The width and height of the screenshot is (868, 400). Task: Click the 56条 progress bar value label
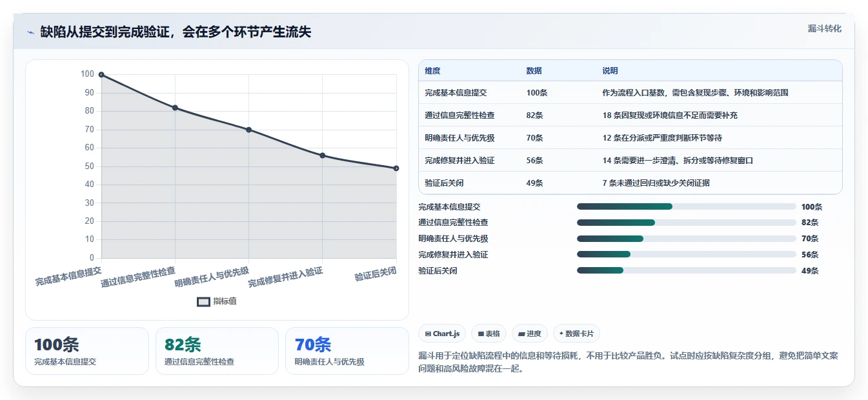810,255
